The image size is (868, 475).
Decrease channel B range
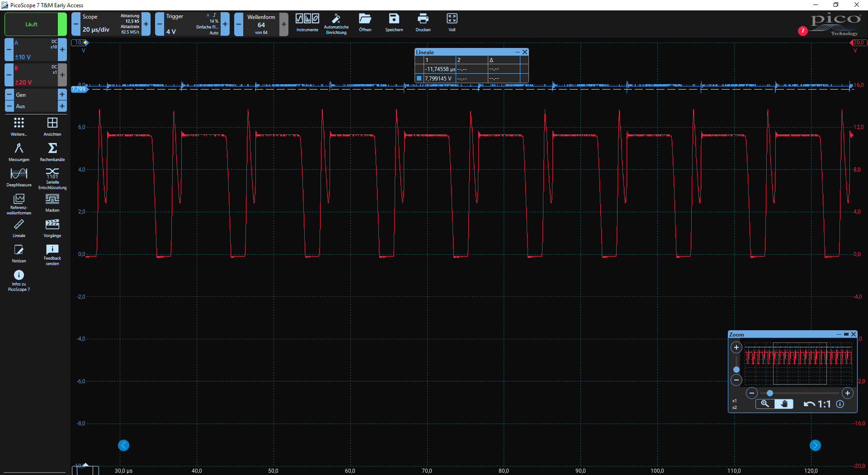[9, 75]
